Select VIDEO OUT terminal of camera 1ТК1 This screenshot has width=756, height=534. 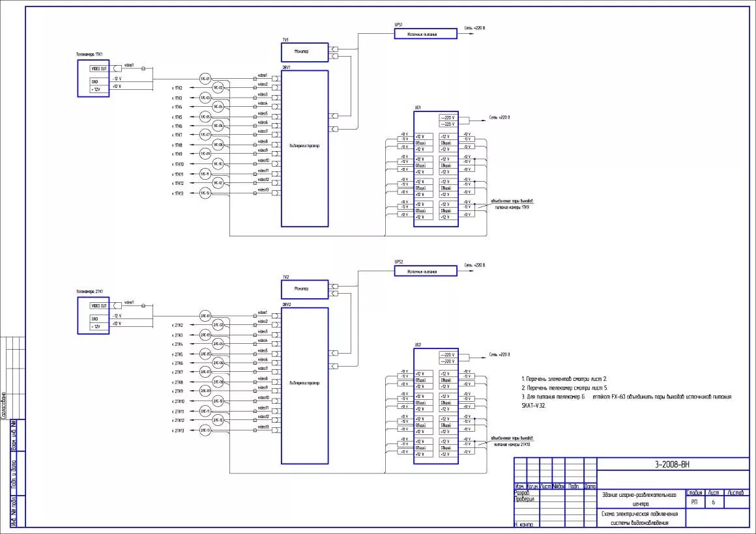[x=99, y=69]
